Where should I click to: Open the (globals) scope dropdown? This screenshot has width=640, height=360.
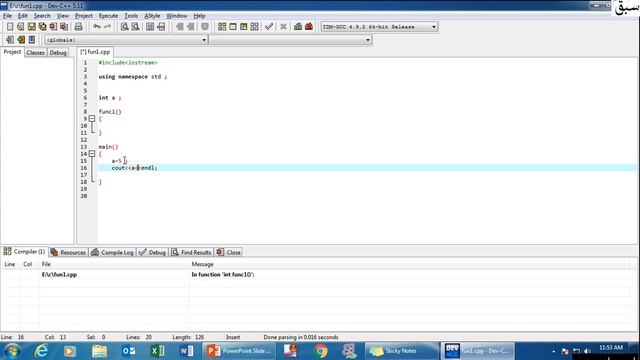pos(126,40)
